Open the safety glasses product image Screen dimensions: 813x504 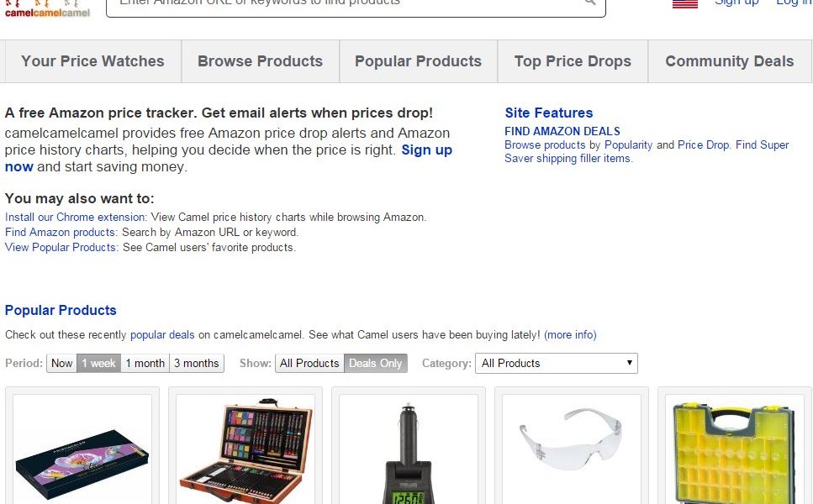[x=572, y=445]
